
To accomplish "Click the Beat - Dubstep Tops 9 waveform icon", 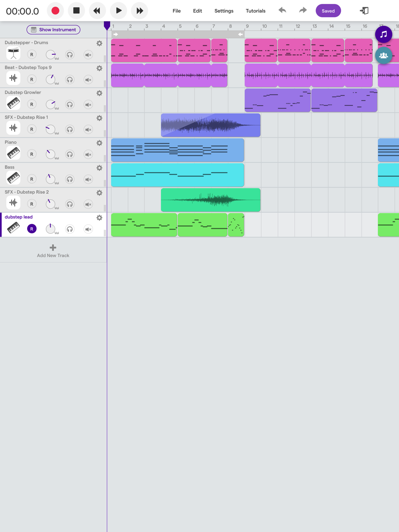I will (13, 78).
